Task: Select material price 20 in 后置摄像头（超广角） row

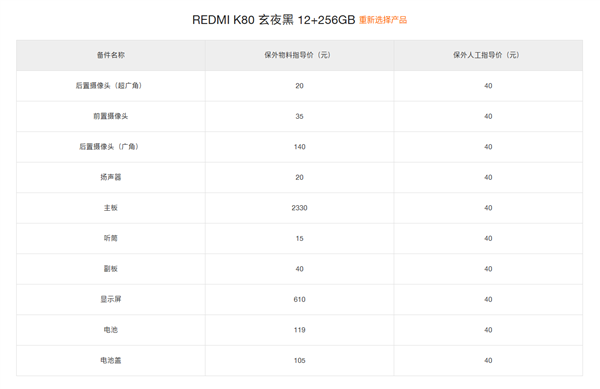Action: 300,86
